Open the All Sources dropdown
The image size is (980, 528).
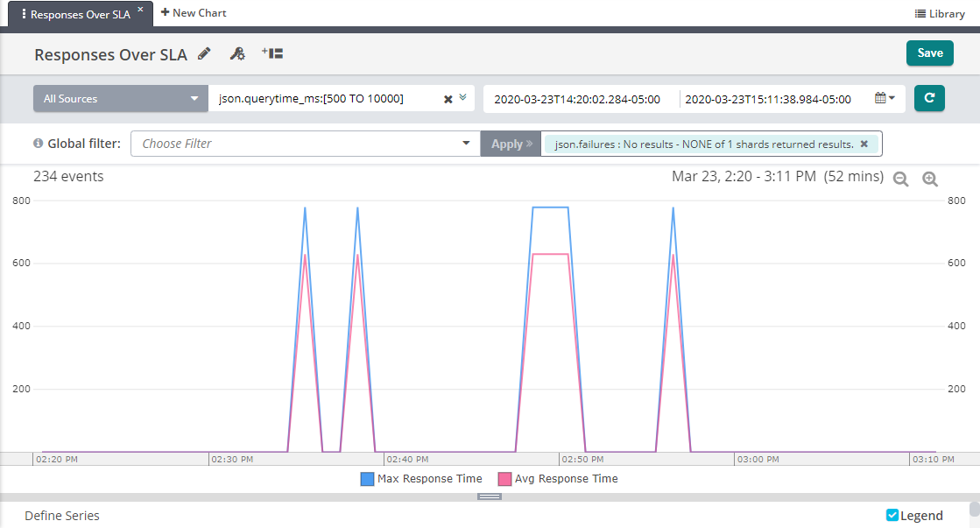point(120,98)
